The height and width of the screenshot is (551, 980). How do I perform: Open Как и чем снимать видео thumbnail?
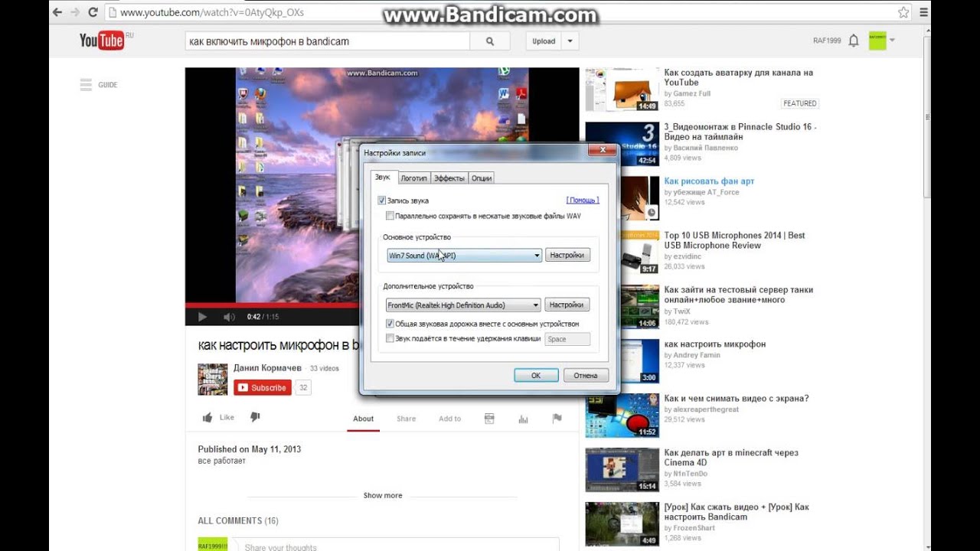(622, 416)
